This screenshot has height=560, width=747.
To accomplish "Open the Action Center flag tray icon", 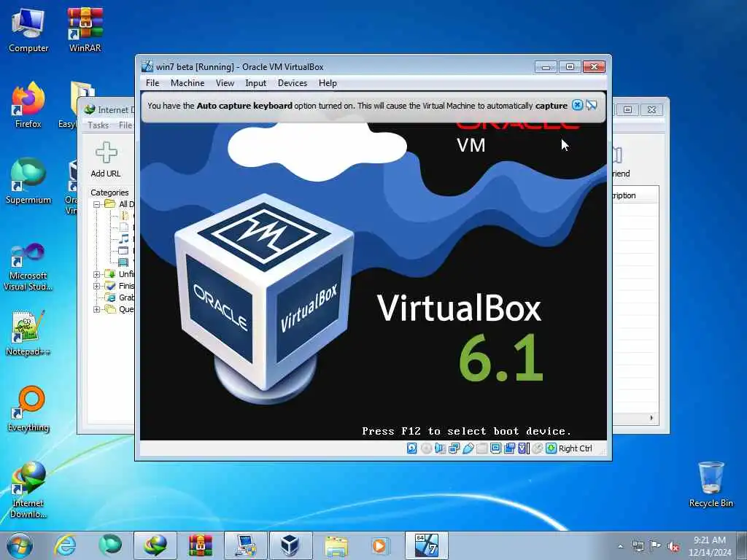I will tap(656, 546).
